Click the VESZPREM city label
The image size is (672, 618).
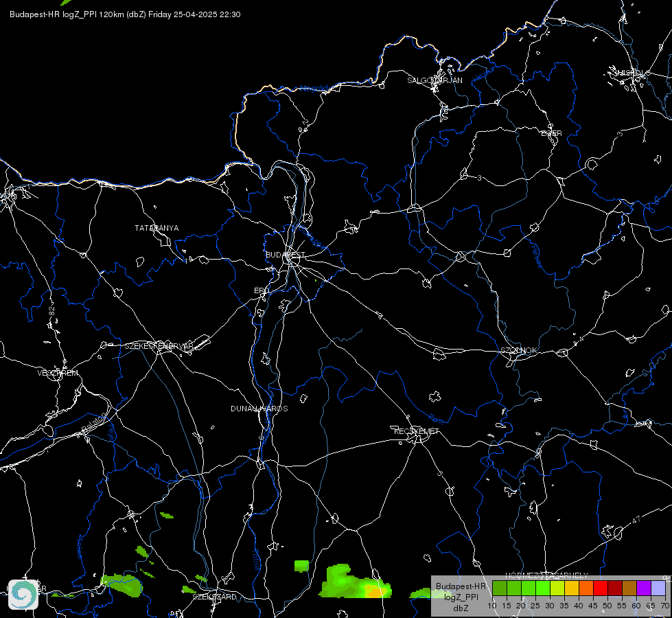tap(58, 373)
